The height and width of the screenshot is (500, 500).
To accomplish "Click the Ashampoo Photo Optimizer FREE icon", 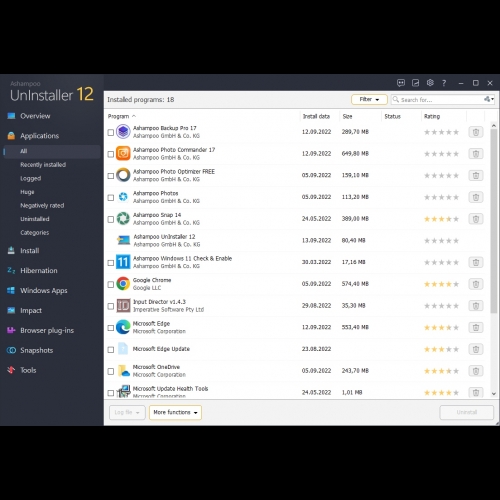I will [123, 175].
